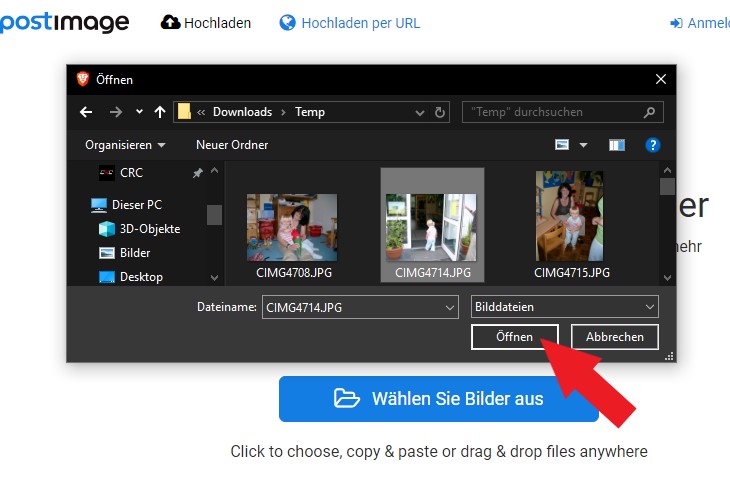The width and height of the screenshot is (730, 498).
Task: Click the forward arrow in file dialog
Action: 115,112
